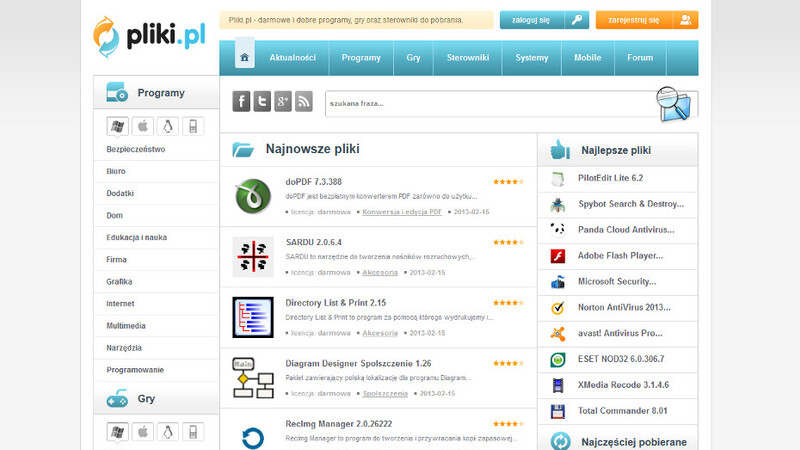Click the Adobe Flash Player icon

point(558,256)
